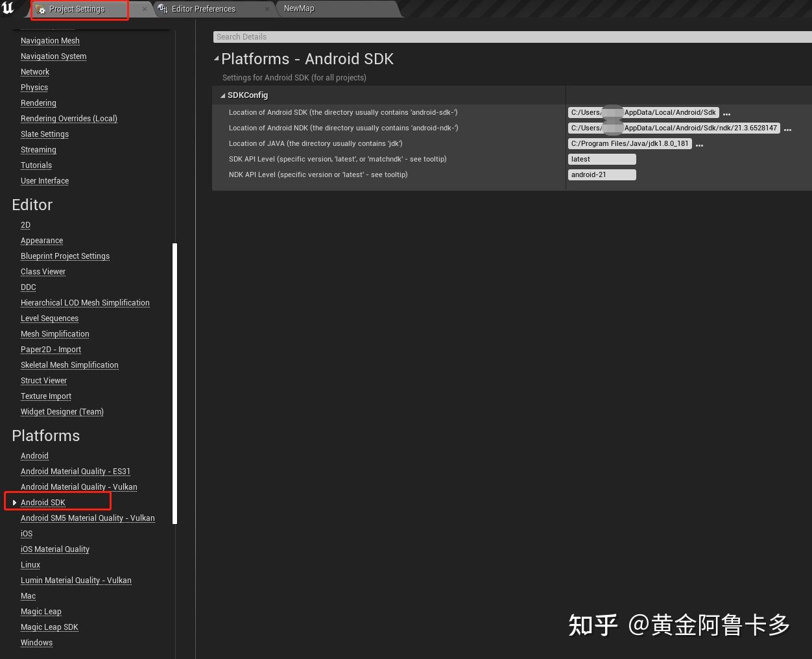Click the settings list vertical scrollbar

point(174,383)
